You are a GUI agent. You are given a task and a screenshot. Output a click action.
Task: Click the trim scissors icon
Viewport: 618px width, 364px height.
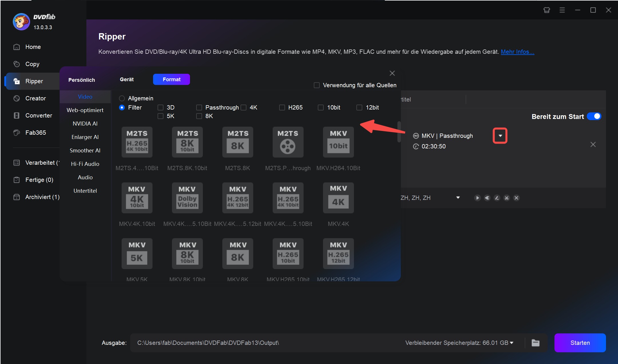pyautogui.click(x=506, y=198)
